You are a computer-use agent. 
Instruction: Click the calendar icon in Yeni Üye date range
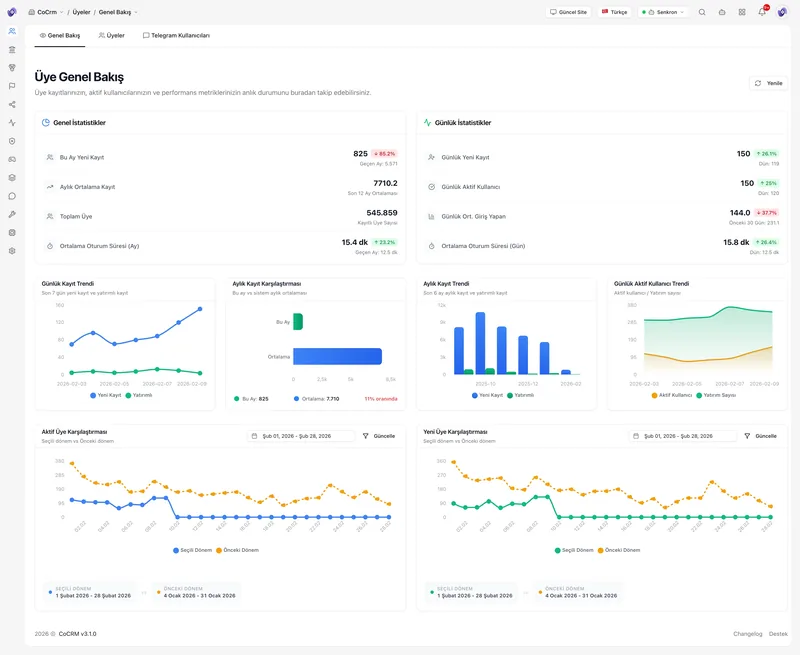pos(636,436)
